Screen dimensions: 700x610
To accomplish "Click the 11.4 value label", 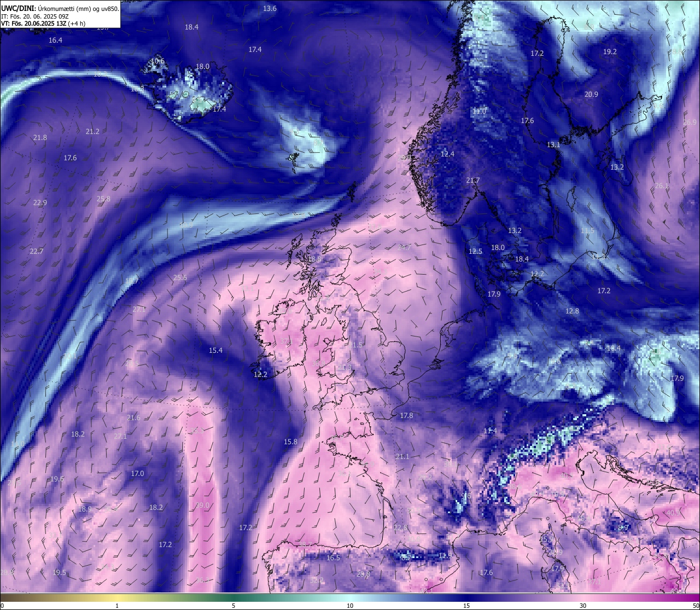I will click(490, 431).
